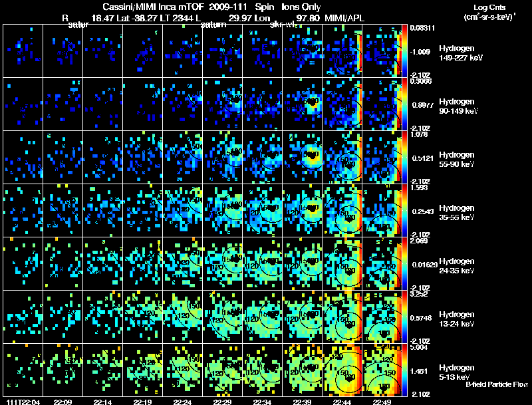532x405 pixels.
Task: Click the 22:29 time axis label
Action: (x=222, y=402)
